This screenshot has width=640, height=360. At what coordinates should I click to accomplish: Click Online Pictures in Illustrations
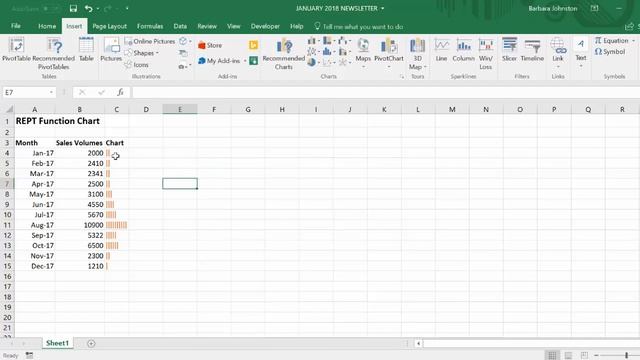click(150, 41)
